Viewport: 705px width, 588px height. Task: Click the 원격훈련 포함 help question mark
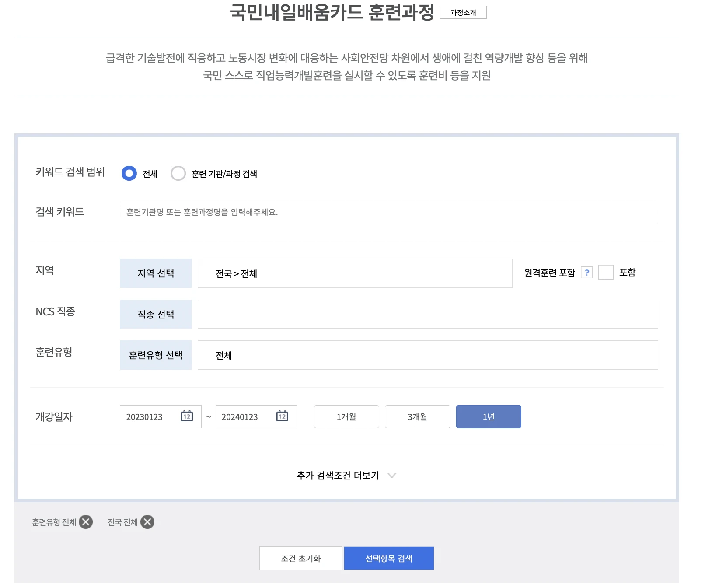tap(586, 273)
